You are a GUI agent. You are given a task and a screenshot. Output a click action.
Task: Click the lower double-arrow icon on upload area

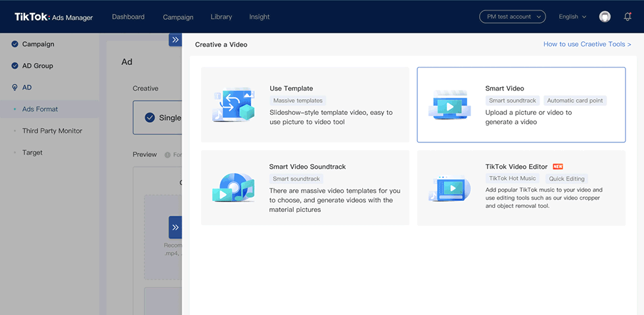[x=175, y=227]
